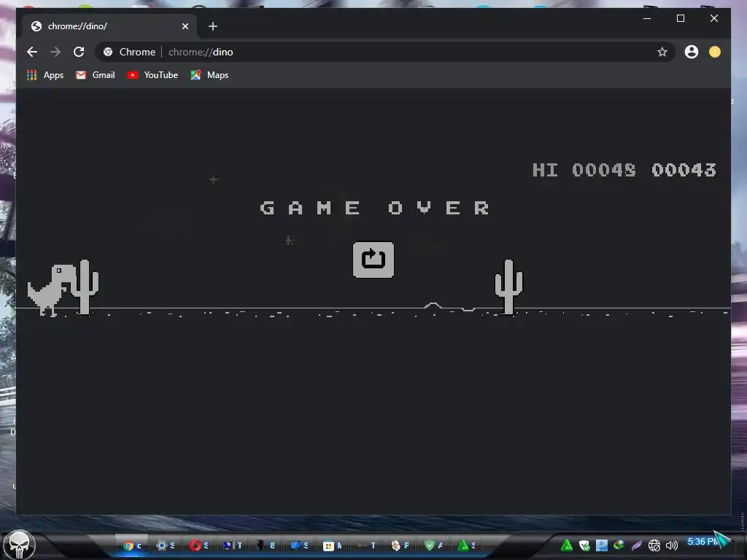Screen dimensions: 747x560
Task: Maximize the Chrome window
Action: point(681,18)
